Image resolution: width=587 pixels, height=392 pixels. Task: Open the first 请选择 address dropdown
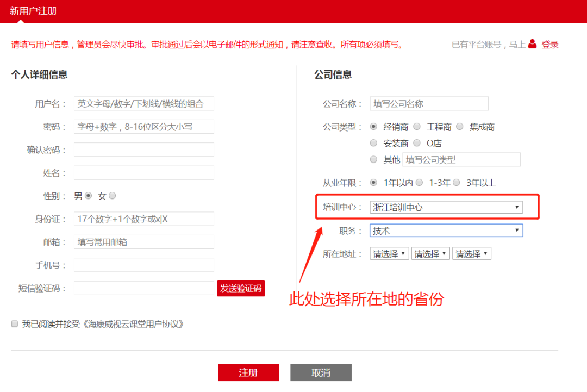point(389,254)
